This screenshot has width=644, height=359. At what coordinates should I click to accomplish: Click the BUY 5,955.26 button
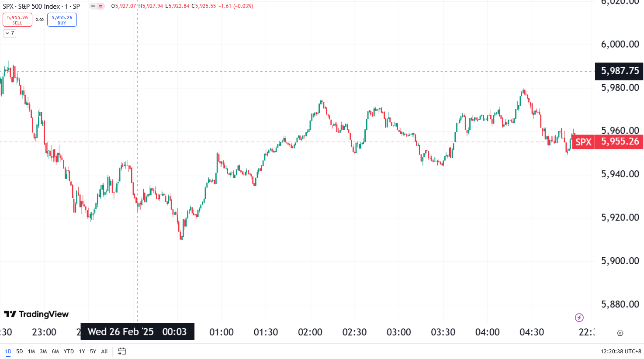pyautogui.click(x=62, y=20)
